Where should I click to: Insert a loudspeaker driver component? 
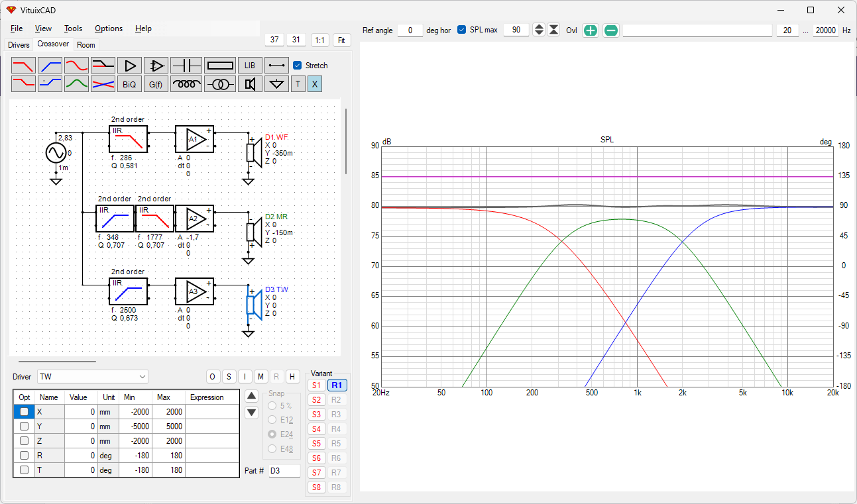tap(250, 84)
